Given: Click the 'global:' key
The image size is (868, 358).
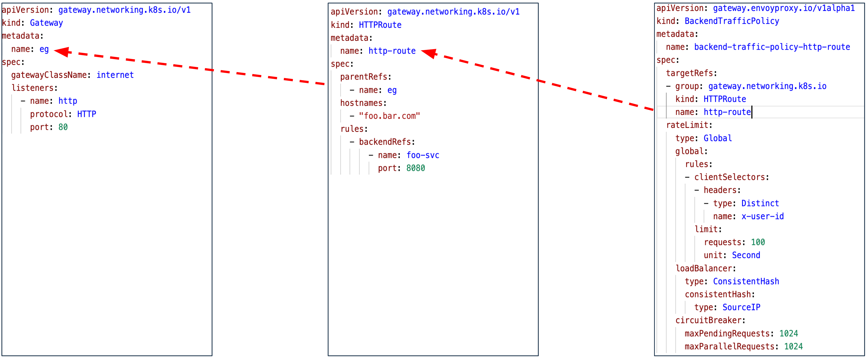Looking at the screenshot, I should 691,151.
